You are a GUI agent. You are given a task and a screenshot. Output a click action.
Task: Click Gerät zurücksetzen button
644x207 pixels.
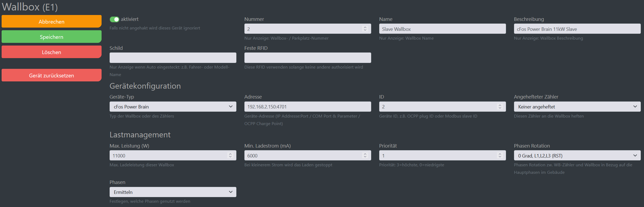click(x=51, y=75)
